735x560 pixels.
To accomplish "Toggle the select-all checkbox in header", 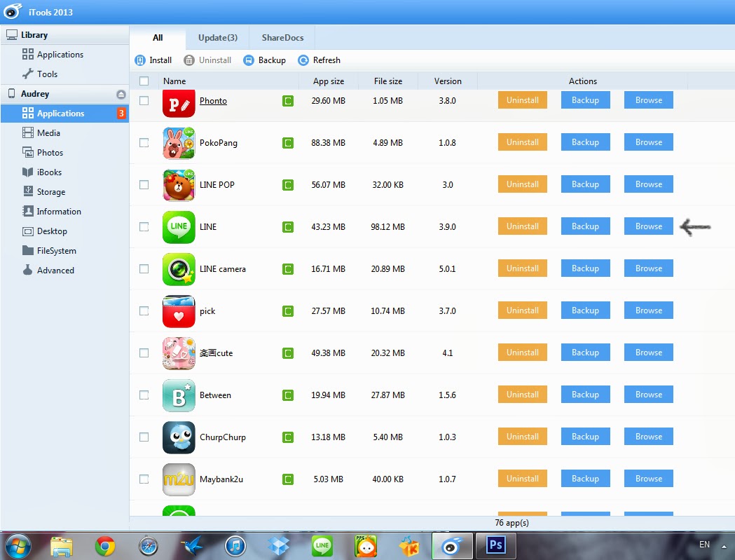I will point(144,81).
